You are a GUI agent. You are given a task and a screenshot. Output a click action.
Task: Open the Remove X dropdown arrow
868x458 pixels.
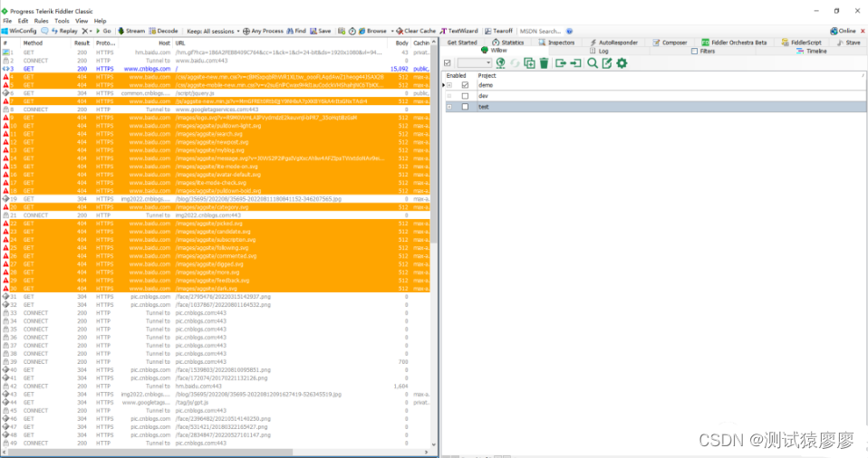point(91,31)
